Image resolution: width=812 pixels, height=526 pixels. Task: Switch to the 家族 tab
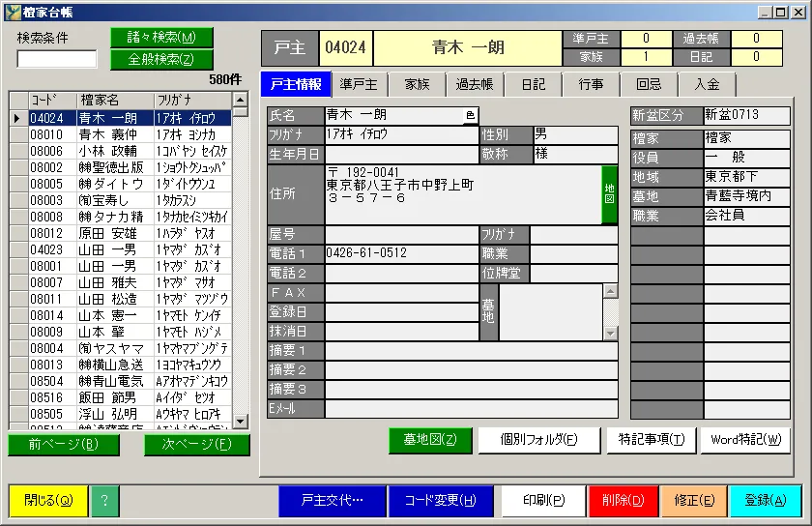pos(417,84)
